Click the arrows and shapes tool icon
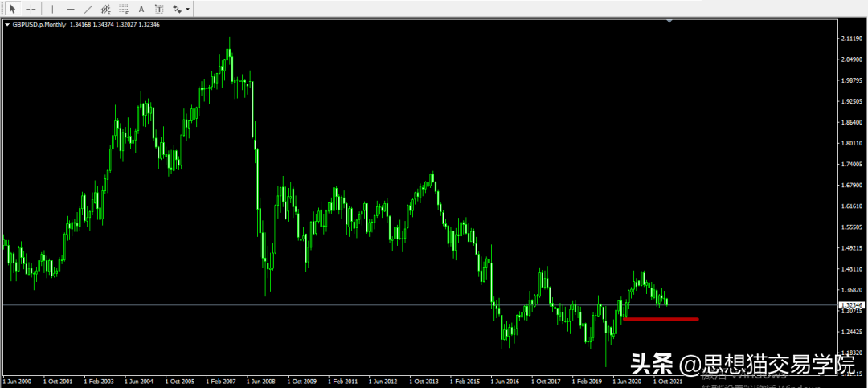The height and width of the screenshot is (388, 868). (177, 9)
